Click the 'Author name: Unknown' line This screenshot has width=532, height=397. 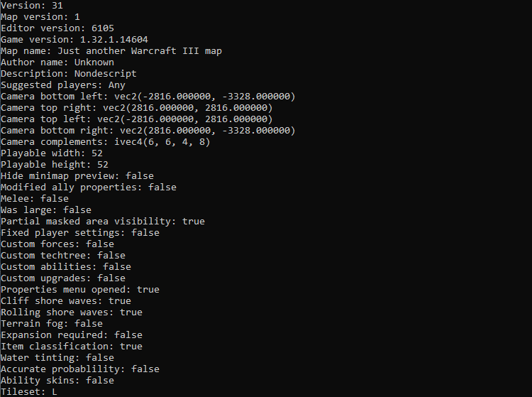(57, 62)
